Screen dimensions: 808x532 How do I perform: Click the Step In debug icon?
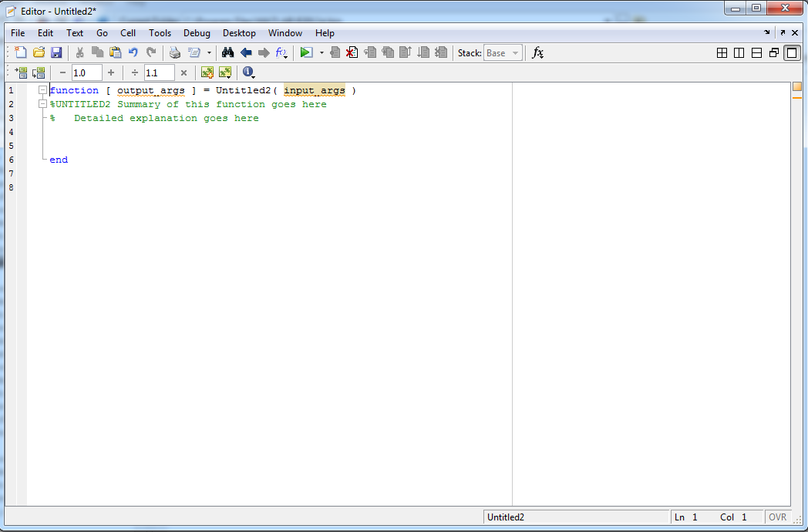click(388, 52)
